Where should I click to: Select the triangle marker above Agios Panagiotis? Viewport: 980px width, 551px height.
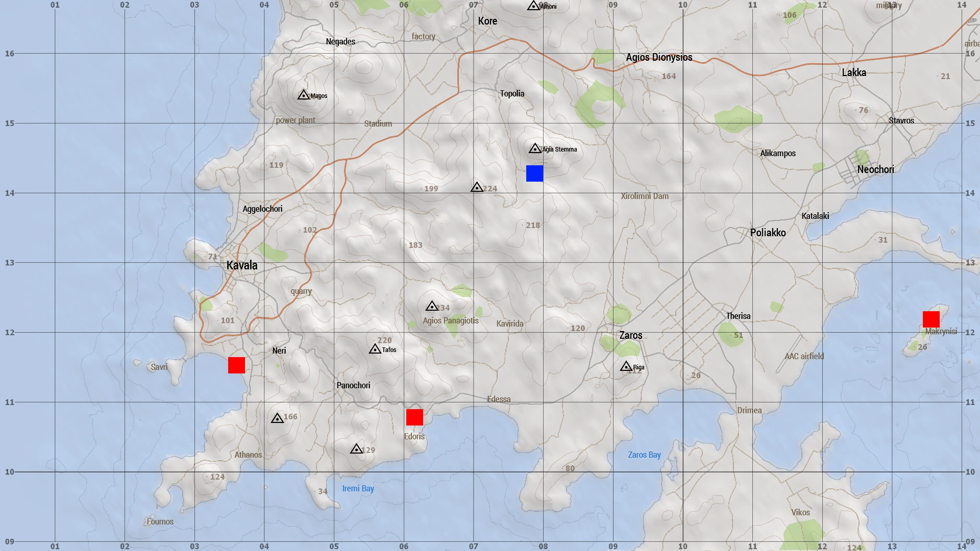click(x=432, y=307)
